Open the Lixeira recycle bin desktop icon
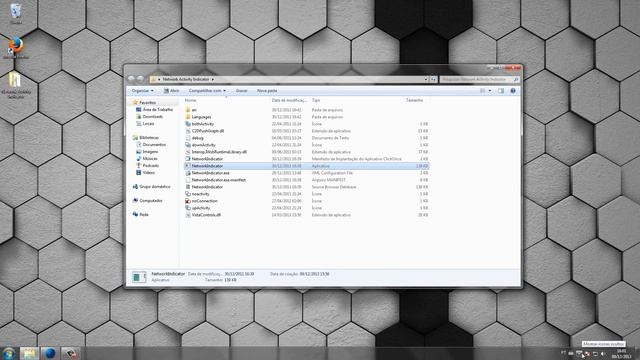Viewport: 640px width, 360px height. pos(16,13)
